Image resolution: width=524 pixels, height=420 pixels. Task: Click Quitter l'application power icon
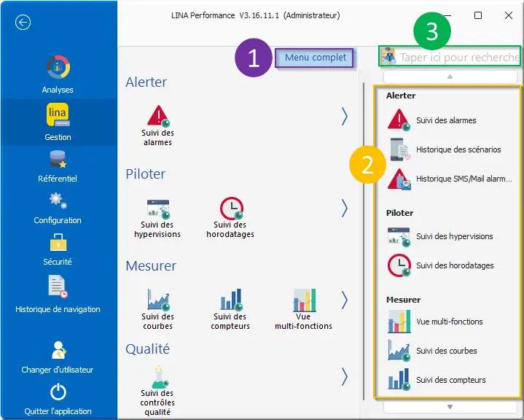58,392
